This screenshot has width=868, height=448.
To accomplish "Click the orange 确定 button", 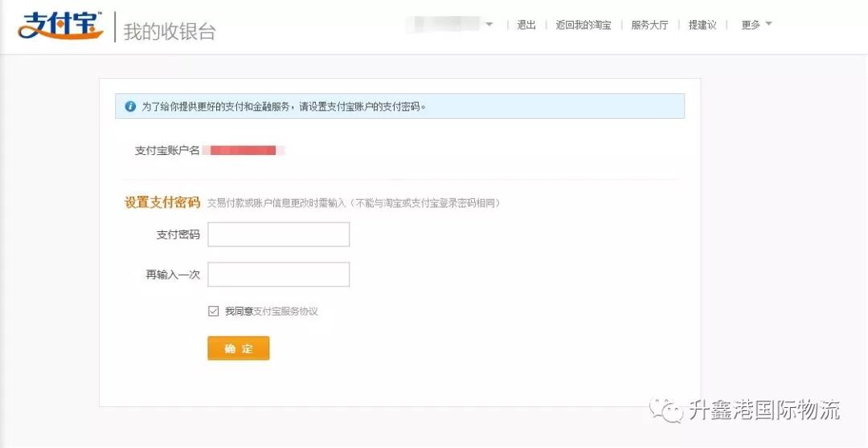I will click(x=239, y=348).
